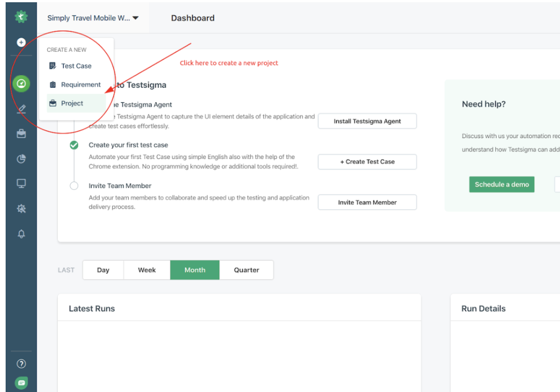The image size is (560, 392).
Task: Click the Need help? heading
Action: coord(484,104)
